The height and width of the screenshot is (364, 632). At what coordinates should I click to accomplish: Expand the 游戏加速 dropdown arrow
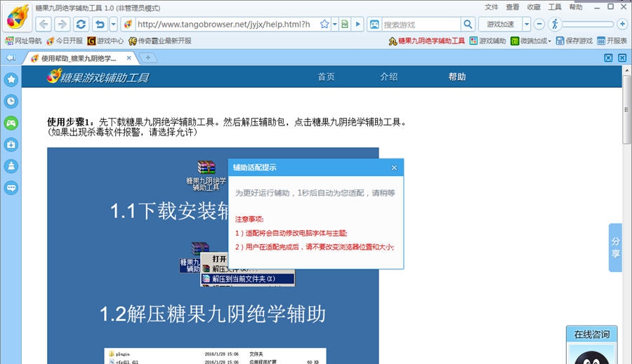(527, 24)
